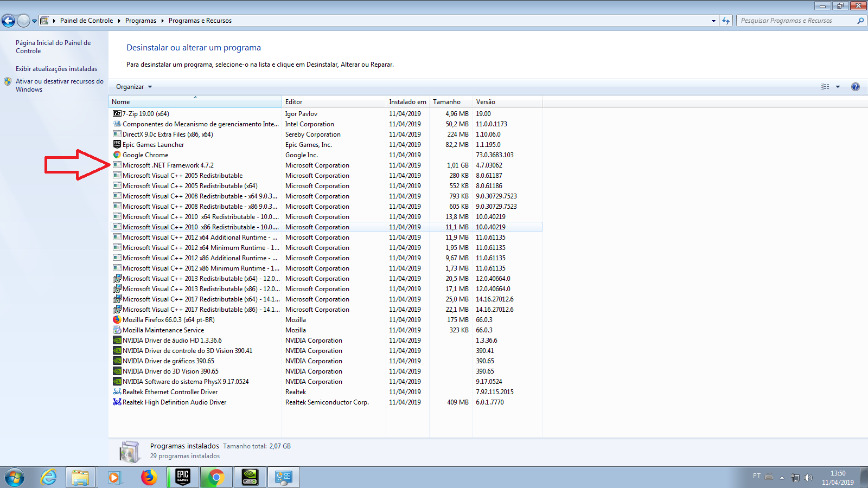The image size is (868, 488).
Task: Click Painel de Controle breadcrumb
Action: 86,21
